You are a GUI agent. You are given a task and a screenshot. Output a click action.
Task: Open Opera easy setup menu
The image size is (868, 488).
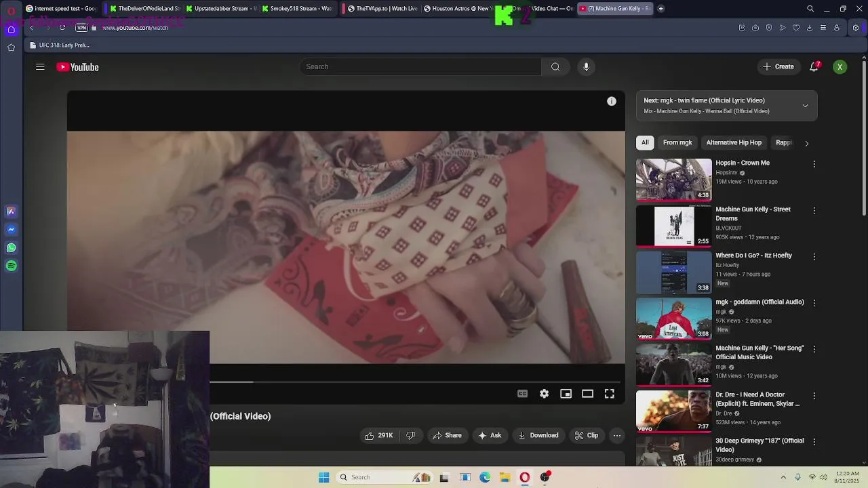823,28
